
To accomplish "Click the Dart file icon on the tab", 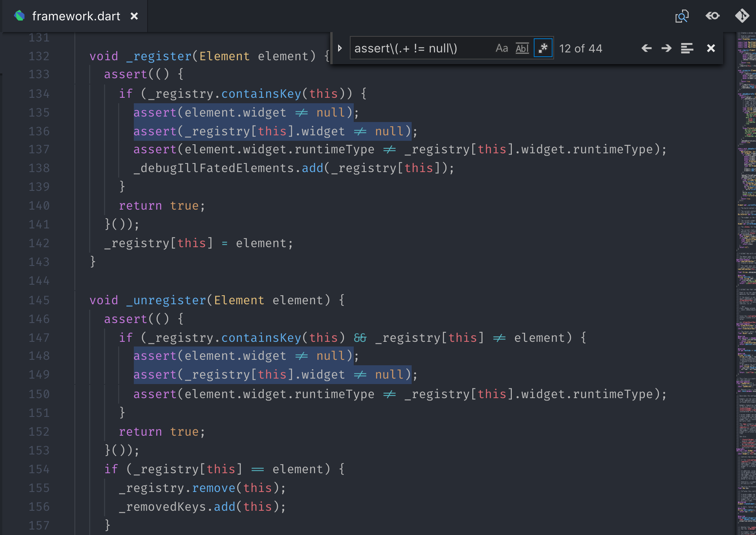I will pyautogui.click(x=20, y=16).
